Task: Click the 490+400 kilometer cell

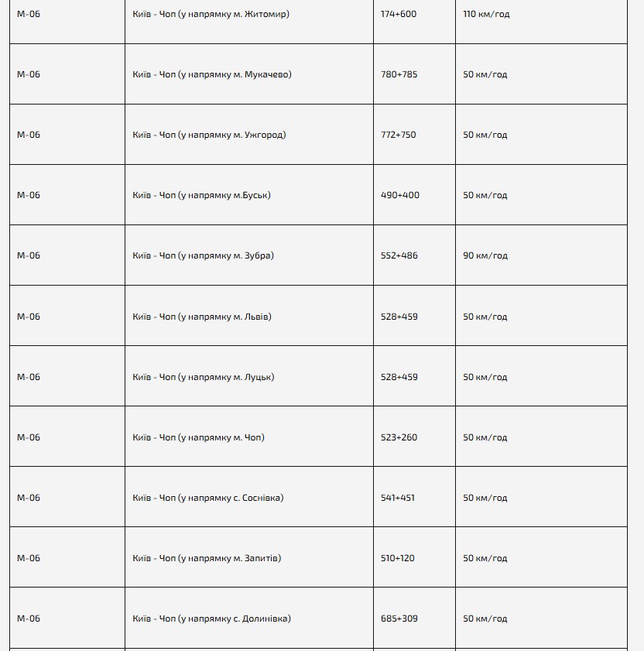Action: [x=400, y=195]
